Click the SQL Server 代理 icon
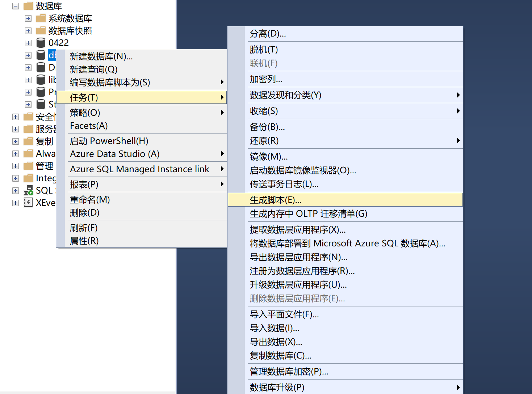The width and height of the screenshot is (532, 394). [28, 190]
